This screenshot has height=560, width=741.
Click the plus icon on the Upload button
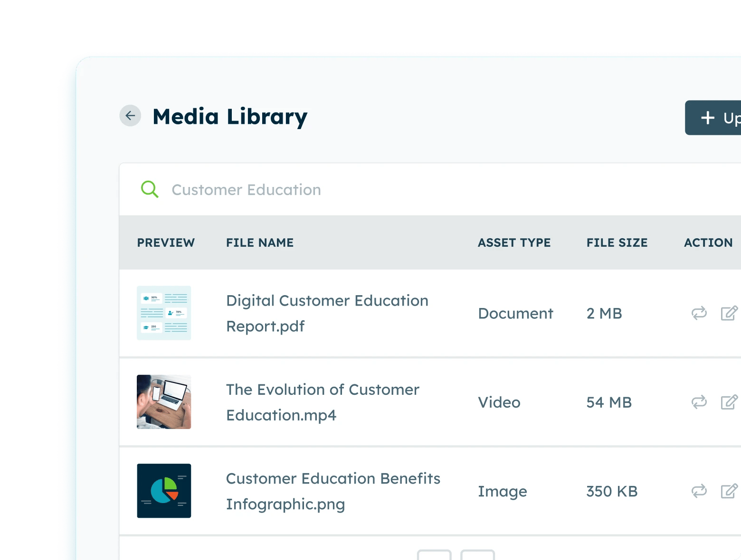[707, 117]
